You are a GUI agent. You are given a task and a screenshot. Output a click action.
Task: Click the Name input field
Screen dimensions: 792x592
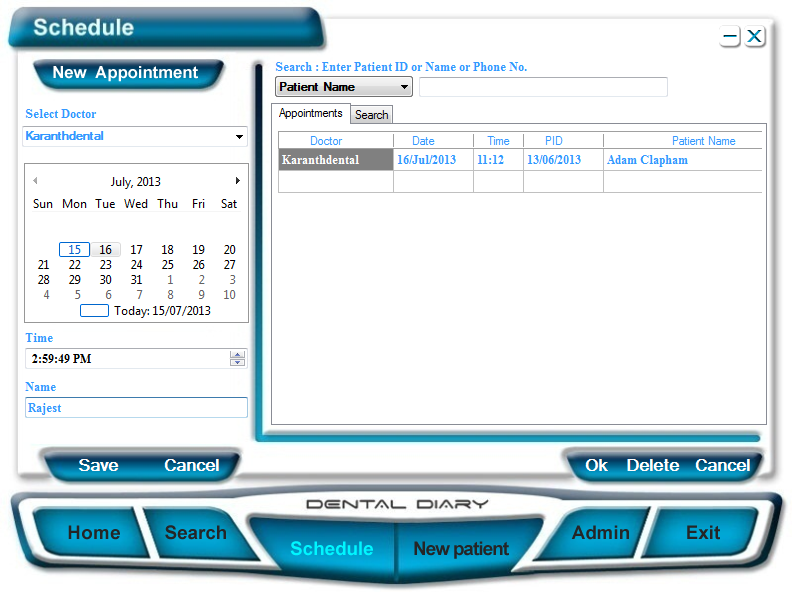tap(135, 408)
